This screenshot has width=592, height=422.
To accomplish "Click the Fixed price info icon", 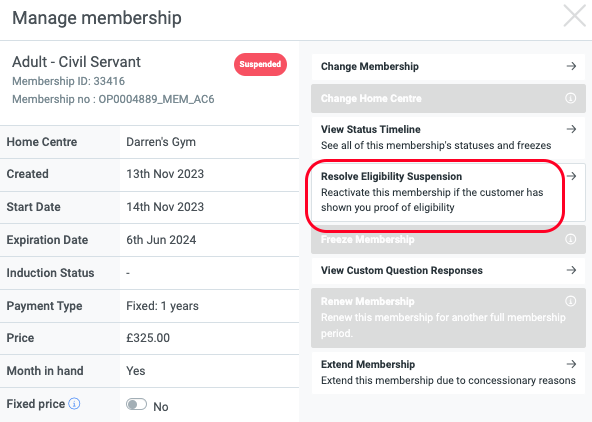I will pos(74,404).
